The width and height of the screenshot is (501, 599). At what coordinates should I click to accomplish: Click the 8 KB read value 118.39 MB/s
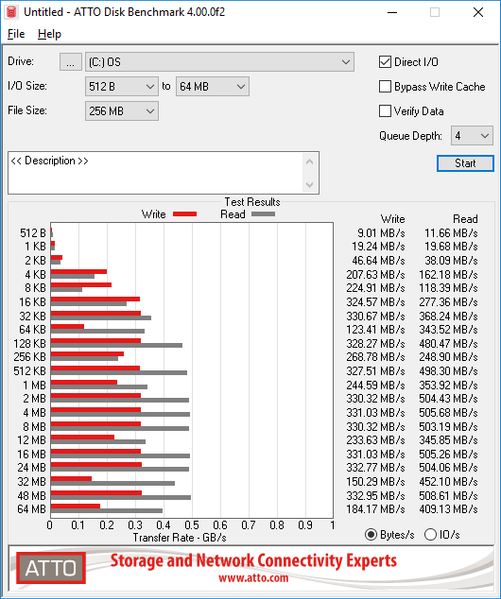tap(448, 288)
